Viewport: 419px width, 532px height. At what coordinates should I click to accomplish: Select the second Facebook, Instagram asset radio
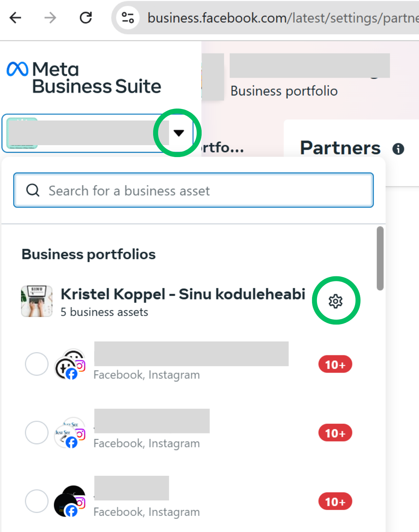[37, 432]
